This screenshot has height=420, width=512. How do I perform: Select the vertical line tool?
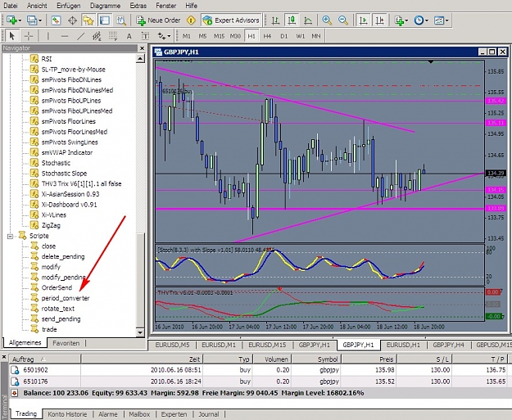pos(48,36)
